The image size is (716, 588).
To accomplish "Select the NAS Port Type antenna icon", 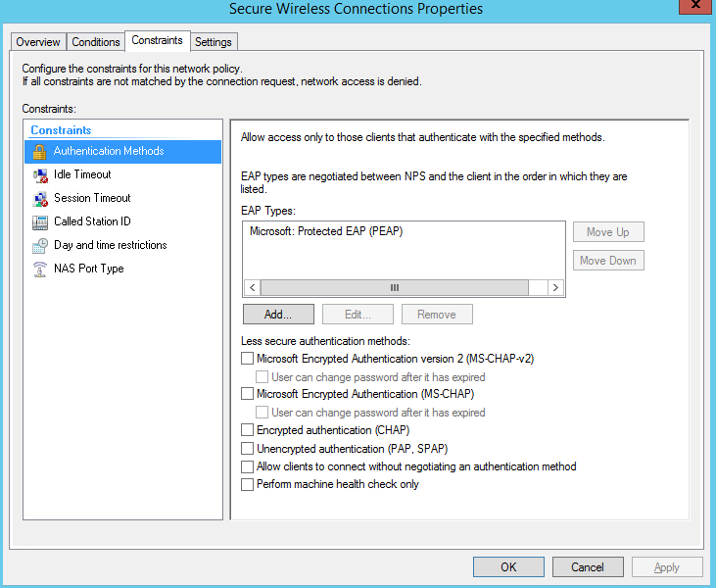I will (39, 269).
